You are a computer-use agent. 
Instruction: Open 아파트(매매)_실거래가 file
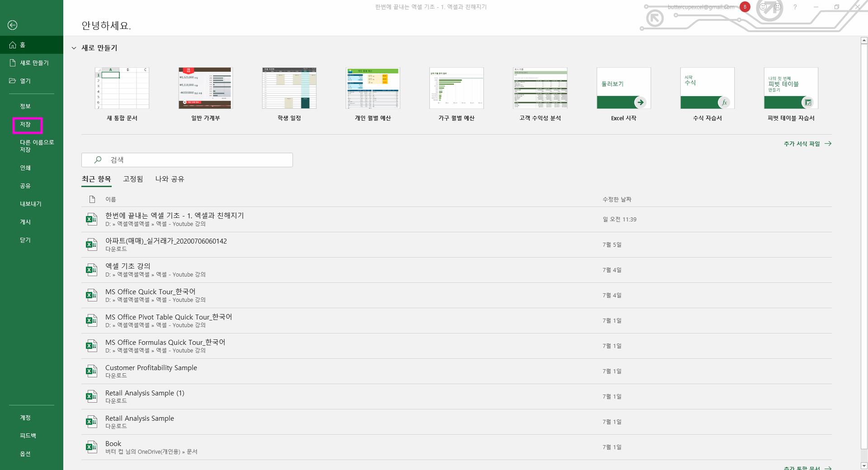pos(457,244)
